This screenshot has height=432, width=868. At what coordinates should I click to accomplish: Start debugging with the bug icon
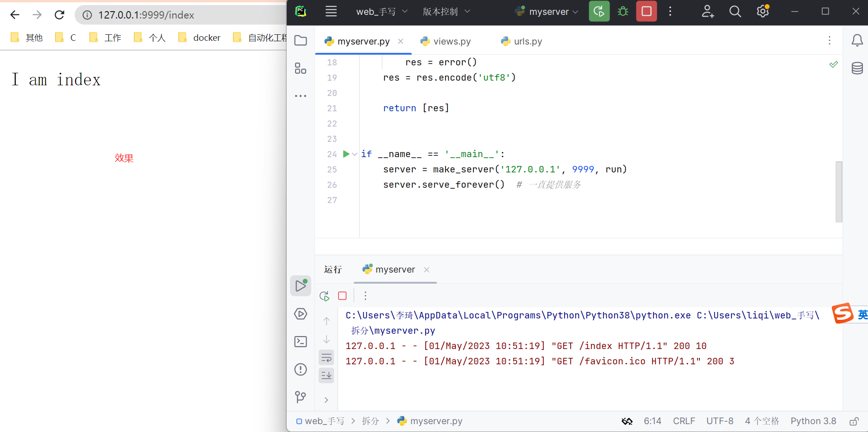click(x=623, y=11)
